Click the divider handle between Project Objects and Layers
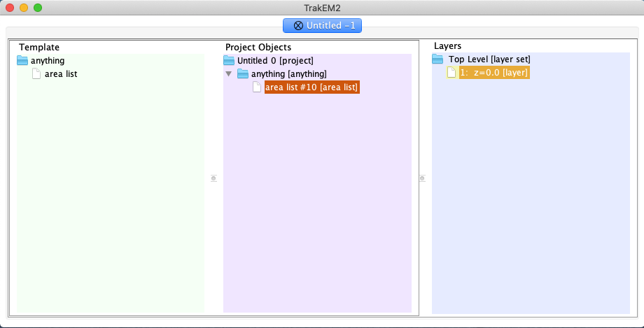 pyautogui.click(x=422, y=178)
